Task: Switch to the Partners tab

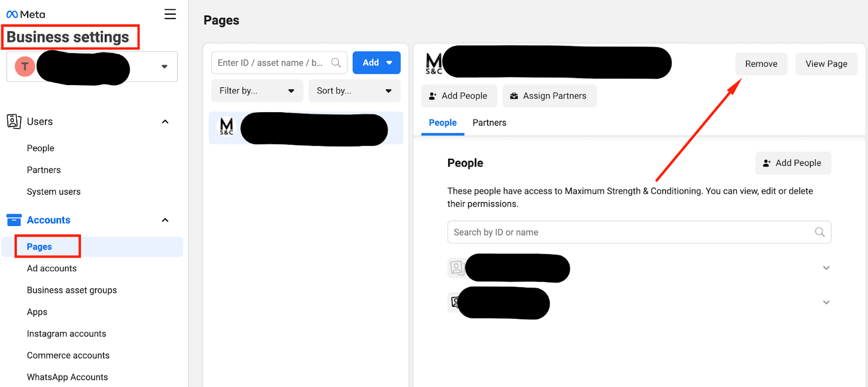Action: click(489, 123)
